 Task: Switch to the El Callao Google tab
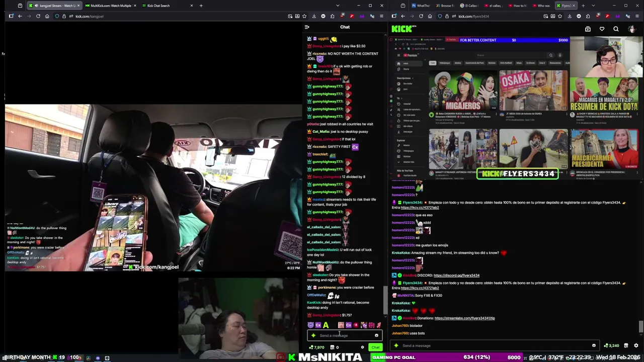pyautogui.click(x=468, y=6)
